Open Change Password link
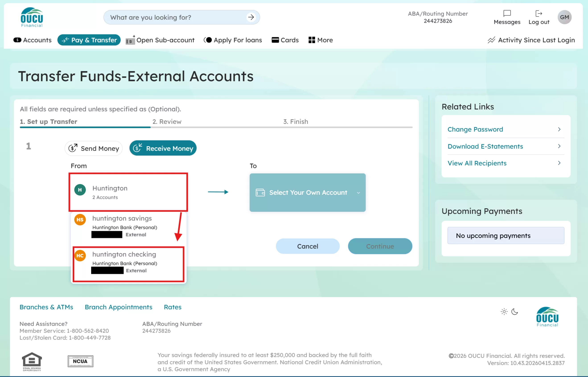Viewport: 588px width, 377px height. tap(475, 129)
